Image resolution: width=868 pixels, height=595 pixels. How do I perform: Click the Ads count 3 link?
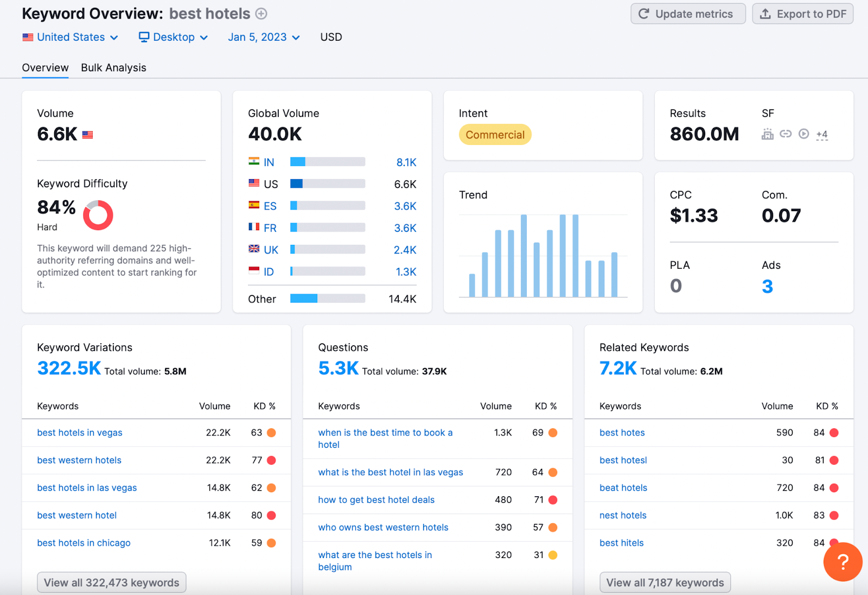[x=767, y=286]
